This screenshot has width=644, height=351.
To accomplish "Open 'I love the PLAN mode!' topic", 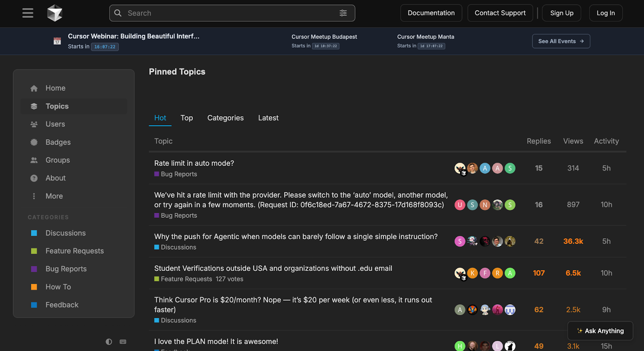I will click(x=216, y=342).
